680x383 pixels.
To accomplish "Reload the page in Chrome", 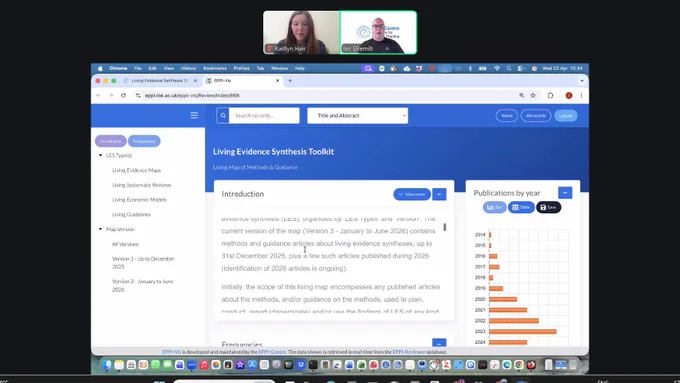I will coord(123,95).
